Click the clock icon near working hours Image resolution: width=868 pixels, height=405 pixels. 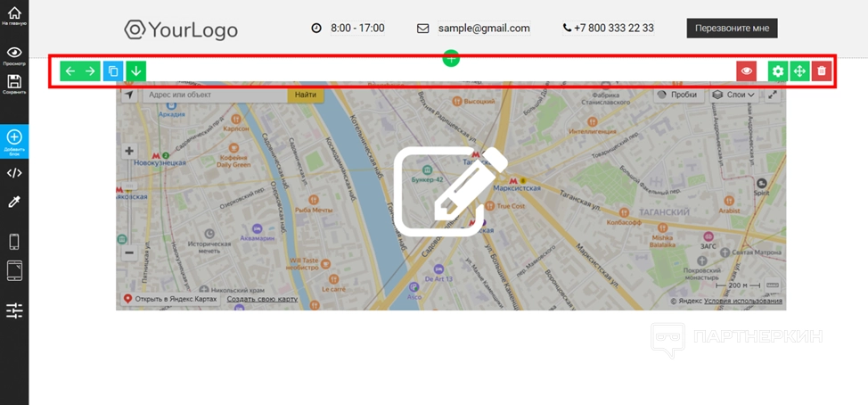point(316,28)
